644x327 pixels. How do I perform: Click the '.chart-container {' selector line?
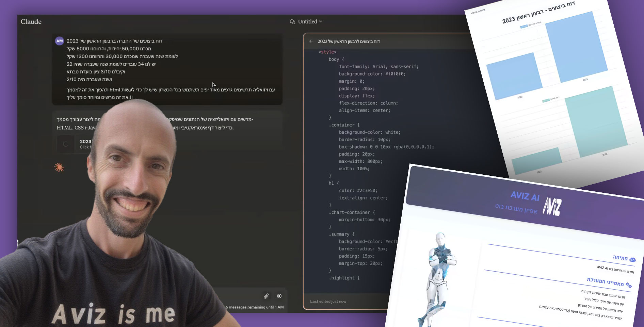[352, 212]
